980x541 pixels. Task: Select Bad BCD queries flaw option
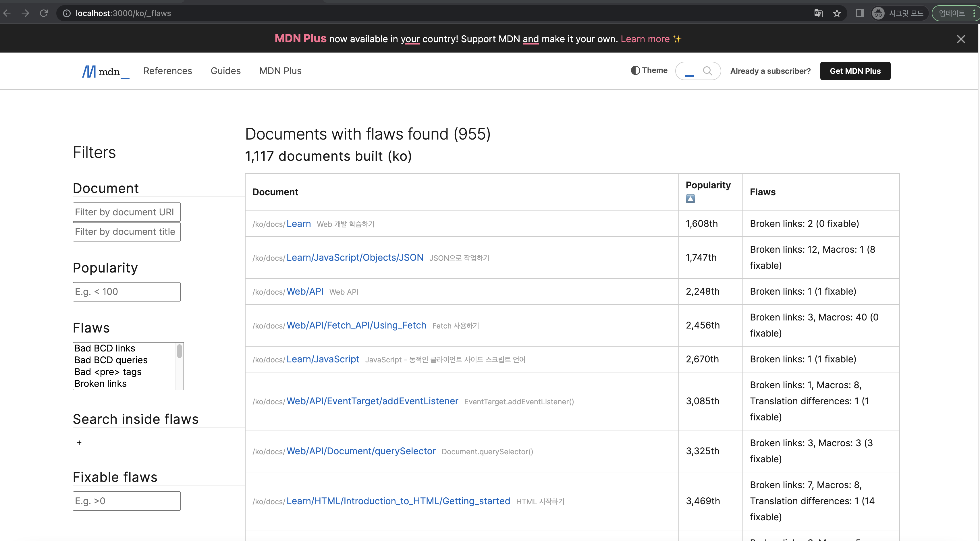pyautogui.click(x=111, y=360)
